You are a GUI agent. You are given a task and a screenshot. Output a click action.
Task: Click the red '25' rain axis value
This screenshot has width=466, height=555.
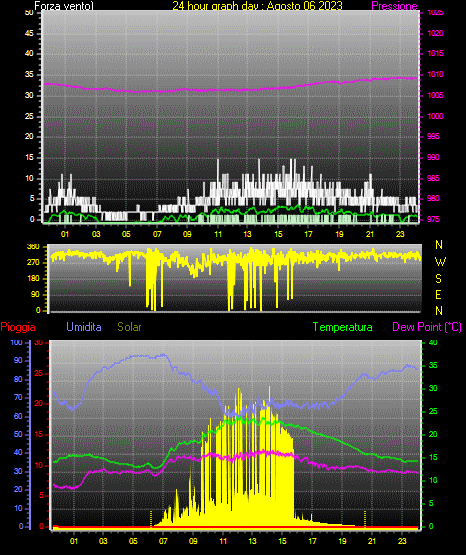pyautogui.click(x=39, y=373)
